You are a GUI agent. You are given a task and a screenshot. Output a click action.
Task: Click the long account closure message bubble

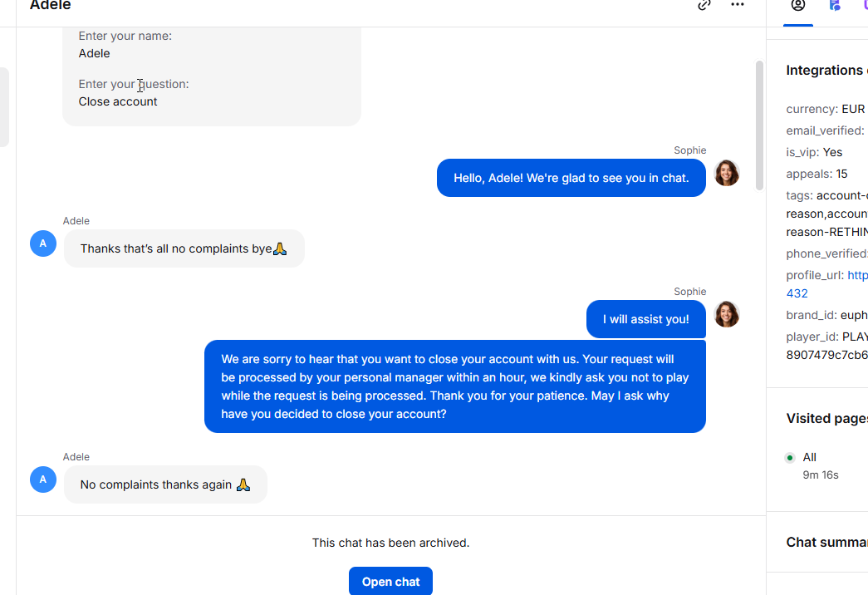(455, 386)
